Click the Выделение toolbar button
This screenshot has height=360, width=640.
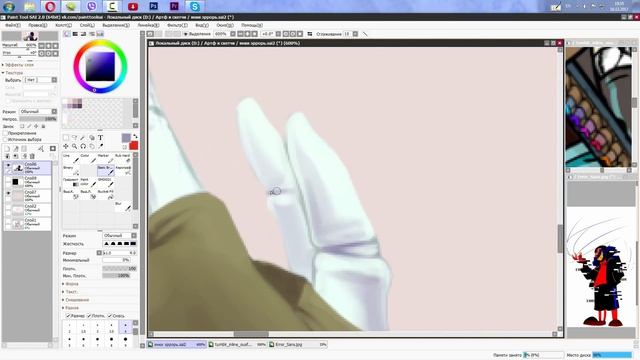[197, 34]
